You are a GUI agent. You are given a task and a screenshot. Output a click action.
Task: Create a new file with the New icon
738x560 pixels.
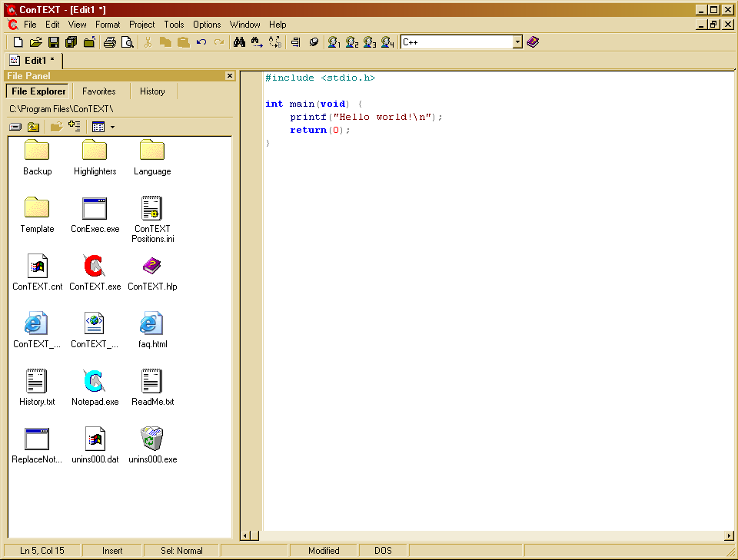pyautogui.click(x=18, y=42)
